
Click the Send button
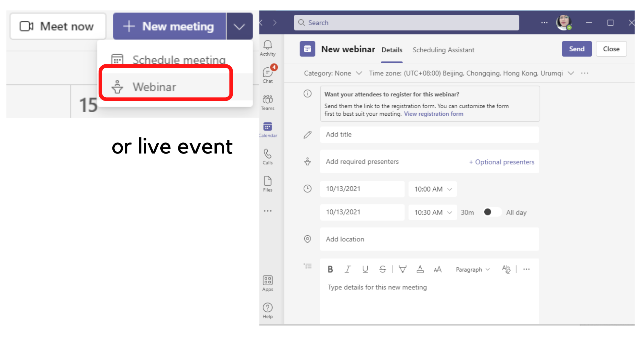[x=576, y=49]
